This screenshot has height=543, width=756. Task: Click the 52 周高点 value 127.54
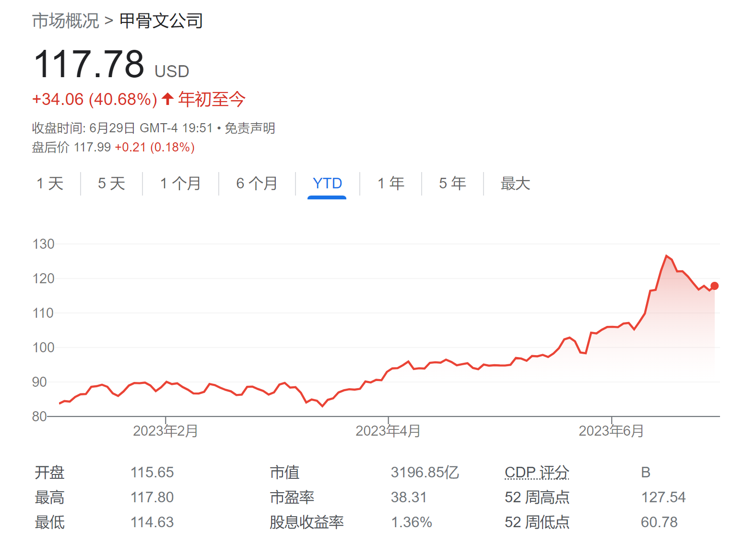tap(663, 497)
